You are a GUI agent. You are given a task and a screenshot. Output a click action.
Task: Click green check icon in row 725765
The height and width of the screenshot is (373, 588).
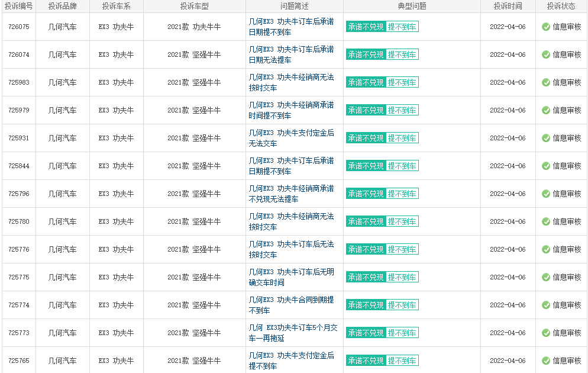click(546, 361)
